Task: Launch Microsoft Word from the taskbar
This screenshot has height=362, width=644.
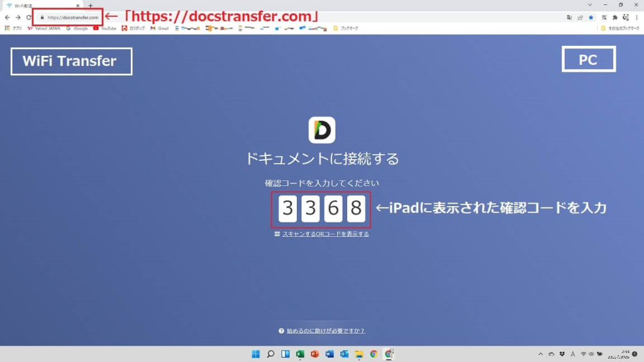Action: (x=329, y=354)
